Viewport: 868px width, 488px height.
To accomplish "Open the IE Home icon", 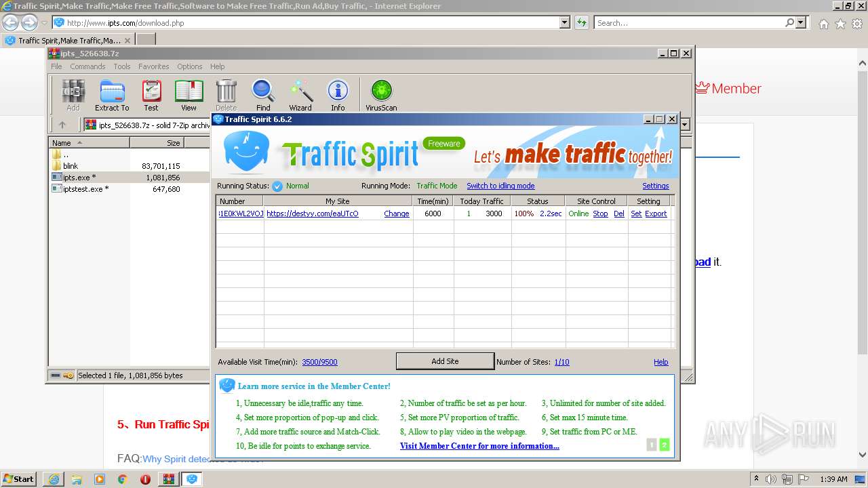I will [x=823, y=24].
